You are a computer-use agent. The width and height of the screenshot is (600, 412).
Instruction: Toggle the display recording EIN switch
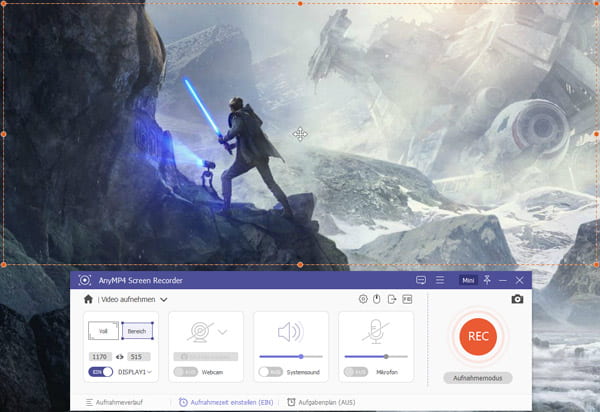[101, 372]
